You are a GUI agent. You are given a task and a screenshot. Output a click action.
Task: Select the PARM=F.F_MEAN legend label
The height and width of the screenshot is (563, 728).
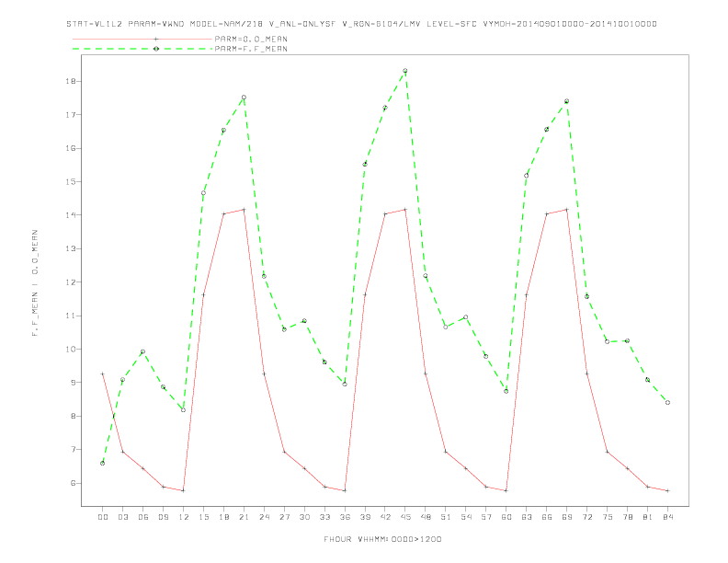point(251,49)
